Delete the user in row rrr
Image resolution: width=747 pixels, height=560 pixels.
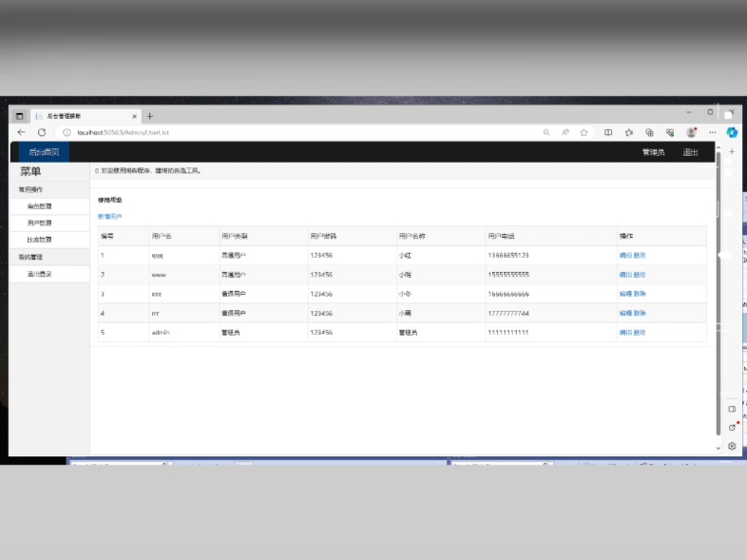click(x=640, y=313)
